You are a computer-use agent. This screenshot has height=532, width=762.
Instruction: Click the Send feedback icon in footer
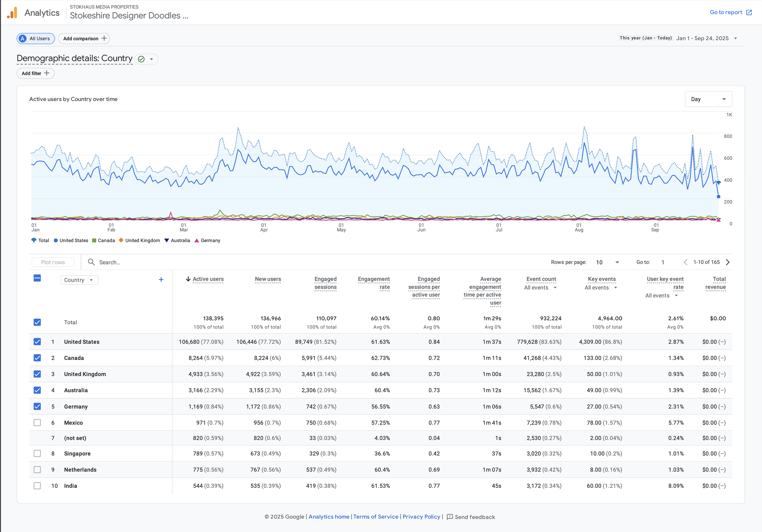click(450, 517)
